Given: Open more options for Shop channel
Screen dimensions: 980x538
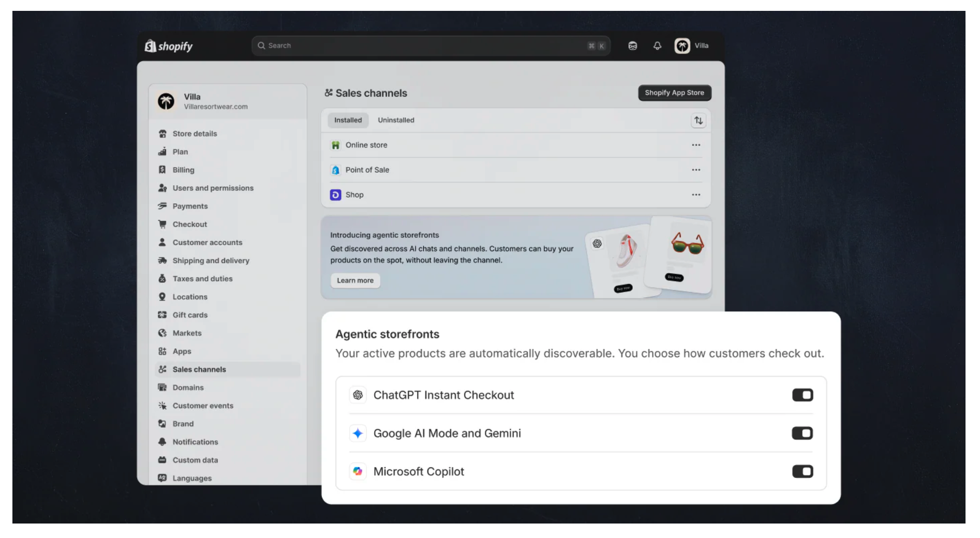Looking at the screenshot, I should (x=696, y=195).
